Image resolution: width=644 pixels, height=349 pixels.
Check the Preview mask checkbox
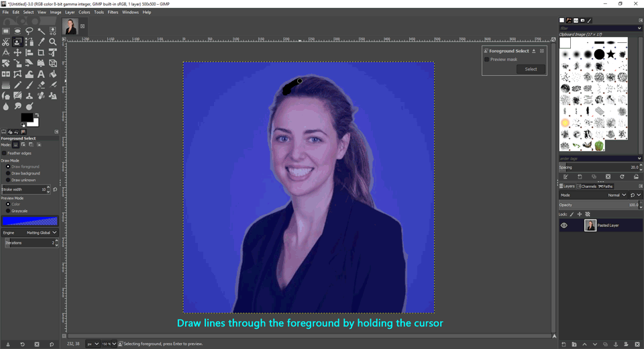coord(487,59)
